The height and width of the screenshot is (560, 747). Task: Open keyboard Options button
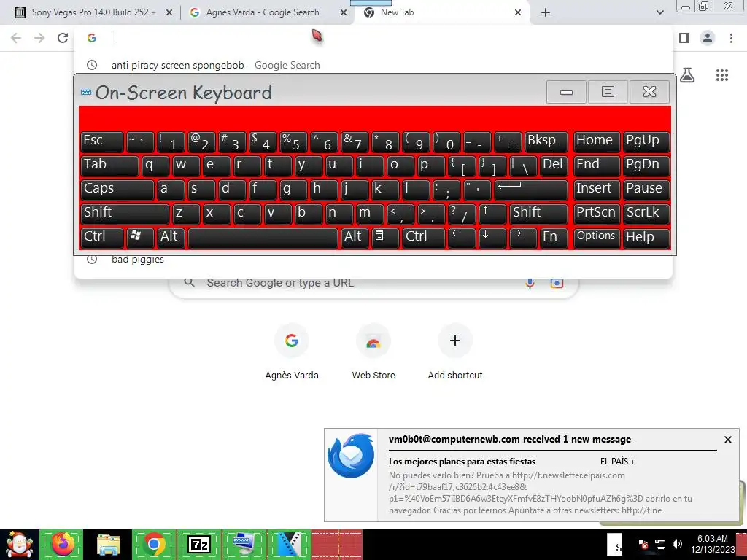point(597,238)
